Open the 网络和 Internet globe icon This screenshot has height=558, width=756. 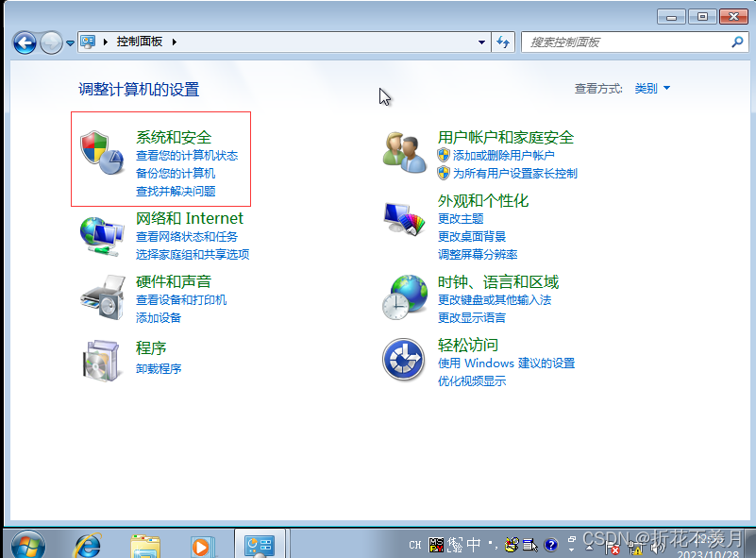click(102, 236)
